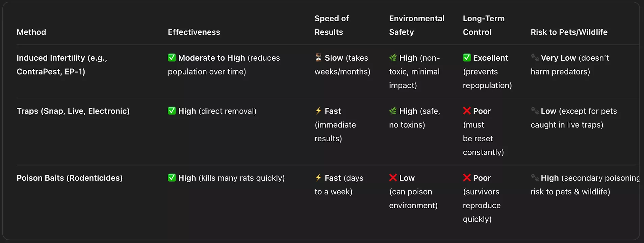Select the Method column header

[x=31, y=32]
